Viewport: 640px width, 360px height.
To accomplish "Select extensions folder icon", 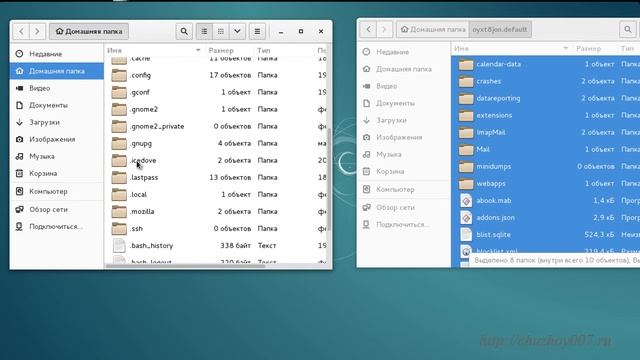I will 466,116.
